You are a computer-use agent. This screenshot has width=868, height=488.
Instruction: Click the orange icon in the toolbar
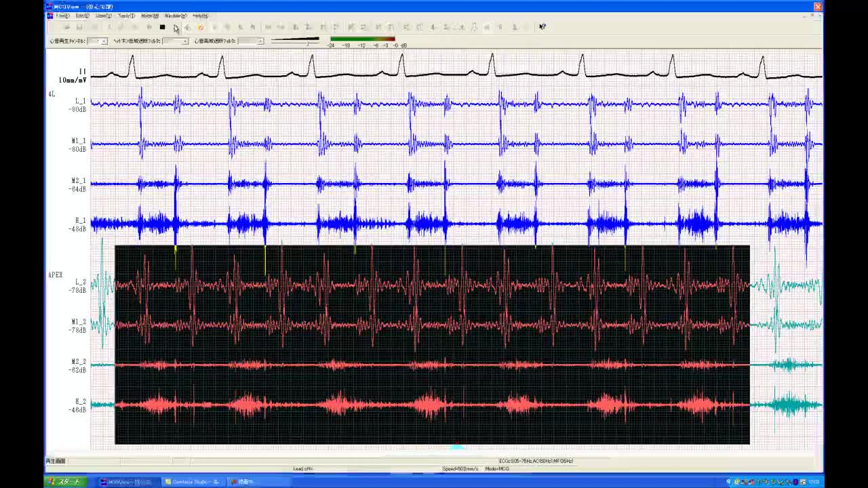point(200,27)
